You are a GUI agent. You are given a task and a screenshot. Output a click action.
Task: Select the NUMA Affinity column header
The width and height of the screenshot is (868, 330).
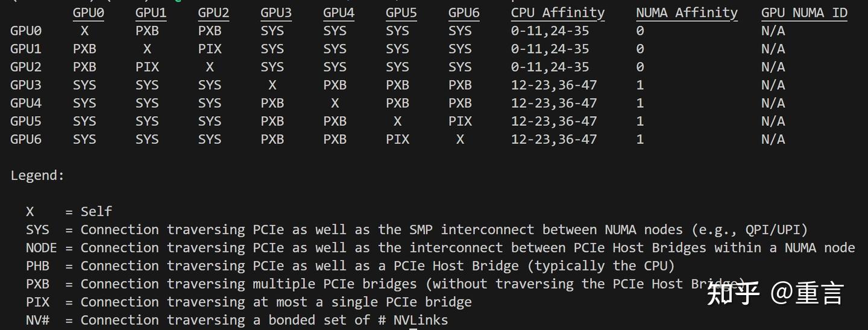(687, 13)
